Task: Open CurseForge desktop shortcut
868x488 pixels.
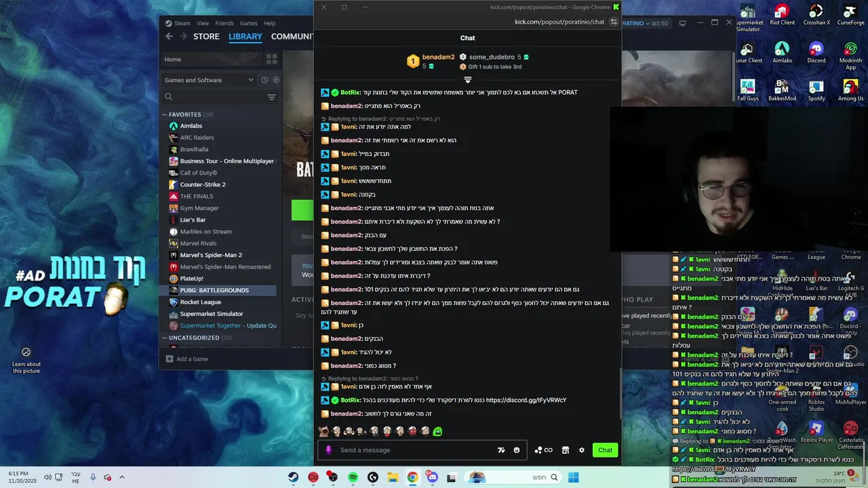Action: pyautogui.click(x=850, y=15)
